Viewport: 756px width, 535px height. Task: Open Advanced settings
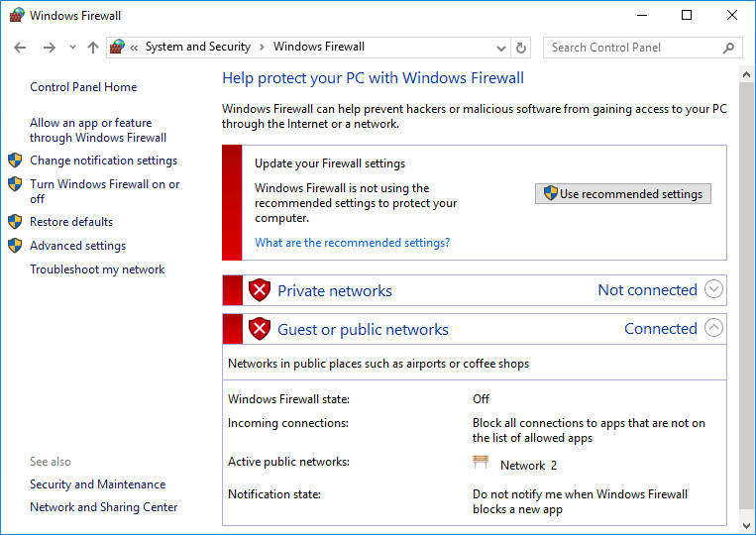77,246
